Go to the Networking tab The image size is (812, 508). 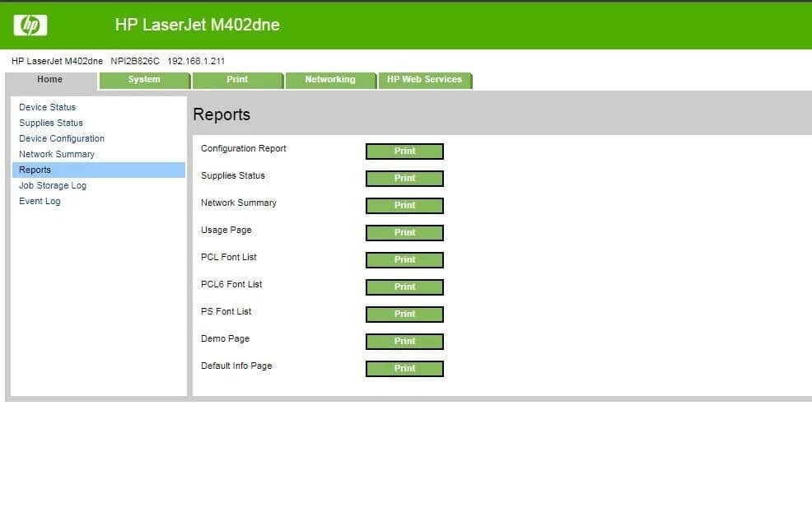click(x=330, y=80)
